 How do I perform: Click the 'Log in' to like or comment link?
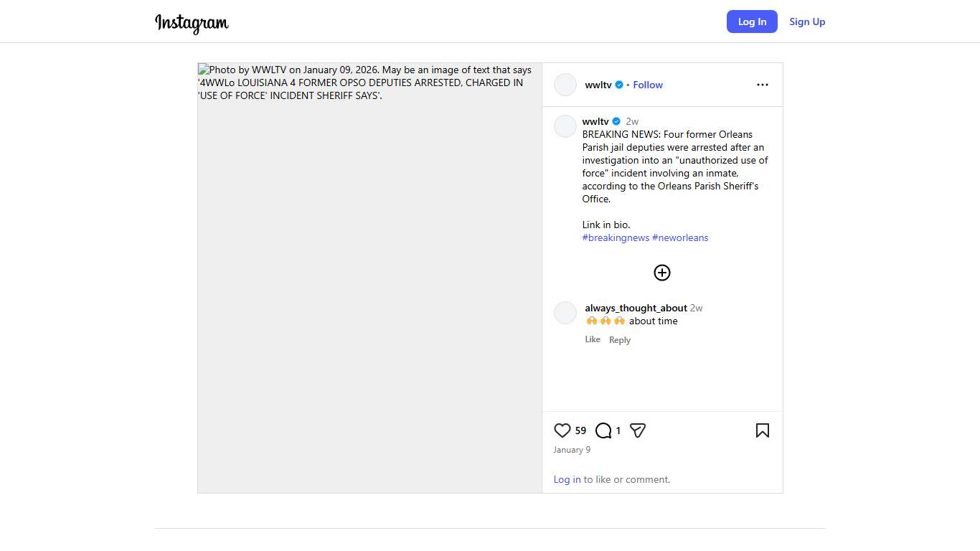(567, 479)
